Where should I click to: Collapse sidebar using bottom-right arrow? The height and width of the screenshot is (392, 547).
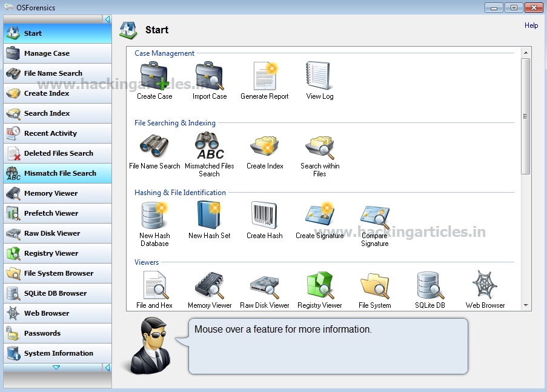click(107, 367)
